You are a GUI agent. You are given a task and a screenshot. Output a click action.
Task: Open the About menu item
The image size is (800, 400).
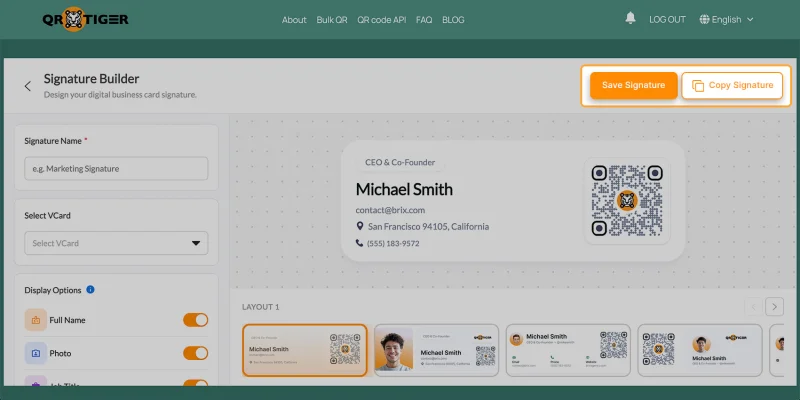pyautogui.click(x=294, y=20)
